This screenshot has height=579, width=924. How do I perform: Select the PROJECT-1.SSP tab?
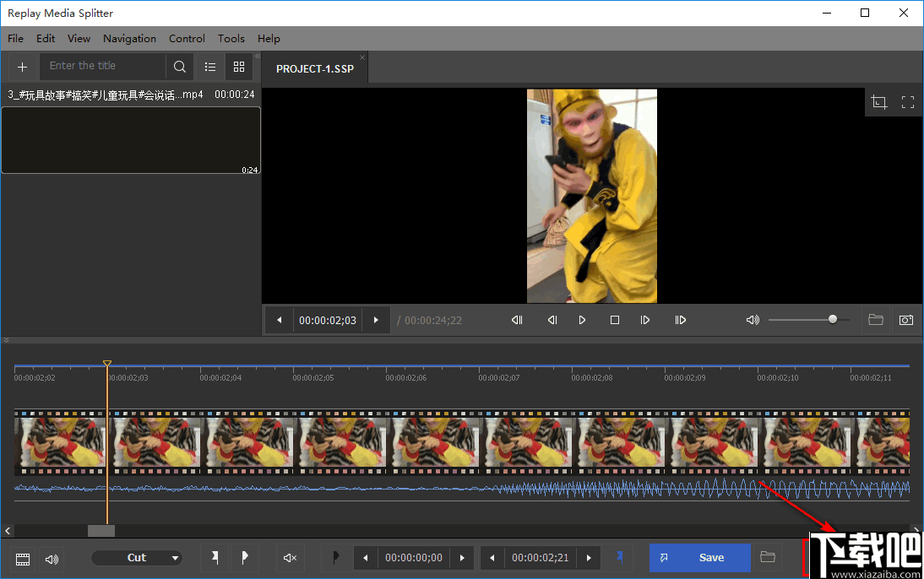tap(315, 69)
